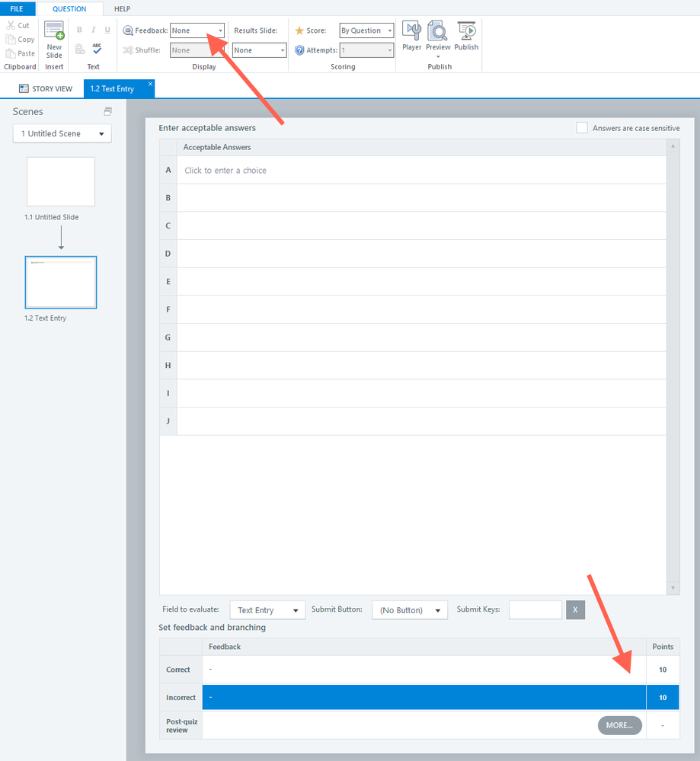Open the Submit Button dropdown
Viewport: 700px width, 761px height.
point(410,610)
